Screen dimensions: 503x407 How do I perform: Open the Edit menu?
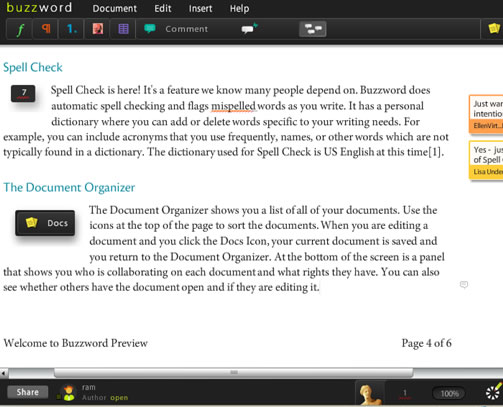(163, 8)
